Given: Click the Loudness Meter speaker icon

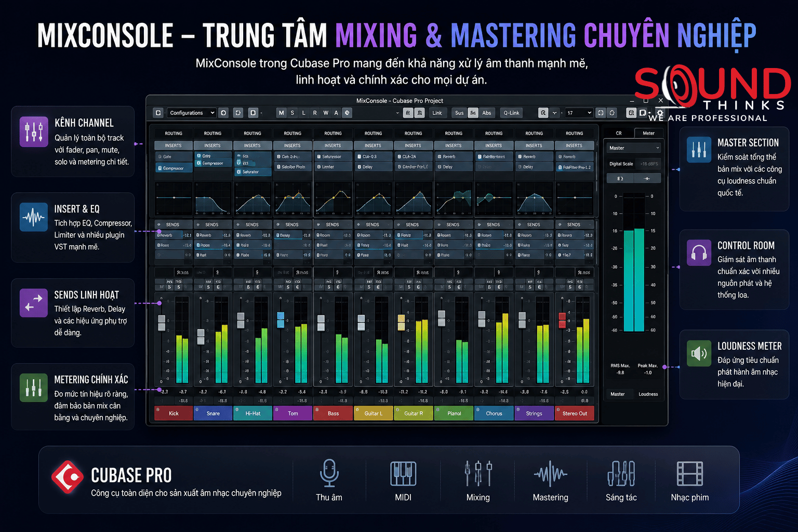Looking at the screenshot, I should coord(699,354).
